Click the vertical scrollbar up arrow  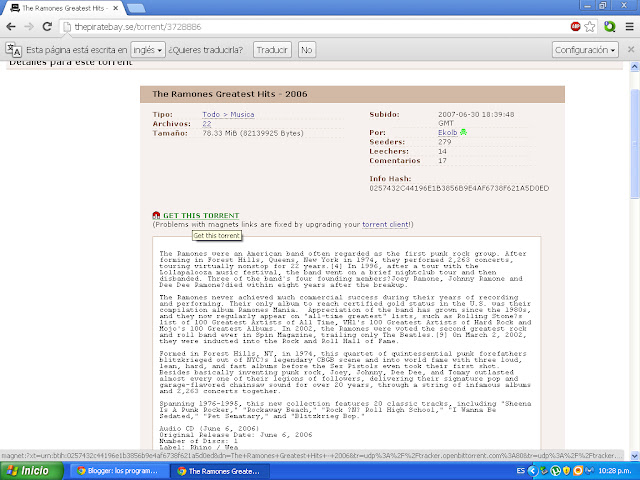(634, 66)
